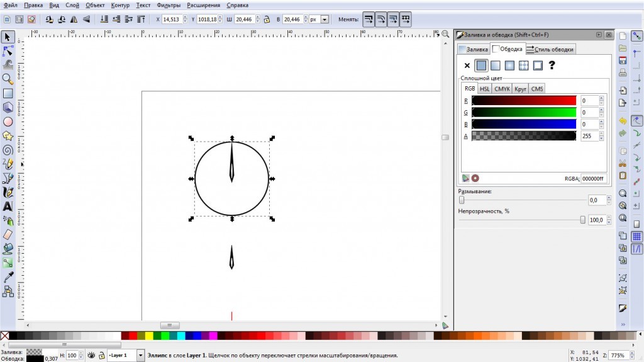The height and width of the screenshot is (362, 644).
Task: Click the Print icon in right toolbar
Action: click(x=623, y=73)
